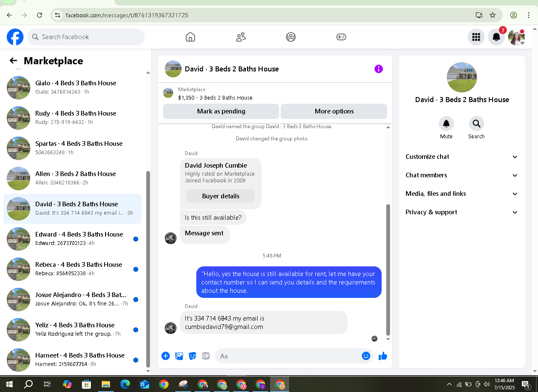Open Windows Start menu
The width and height of the screenshot is (538, 392).
pyautogui.click(x=9, y=384)
